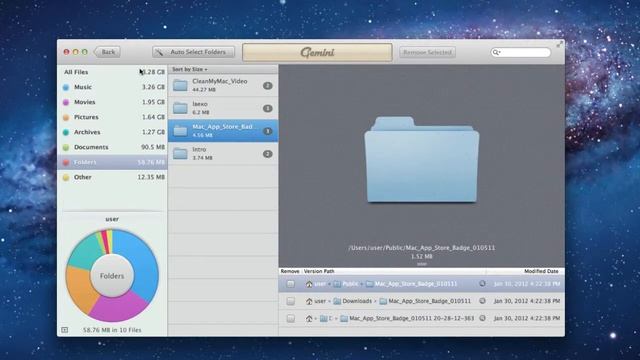Click the folder icon before Mac_App_Store_Badge_010511 in Downloads row
640x360 pixels.
[x=383, y=301]
